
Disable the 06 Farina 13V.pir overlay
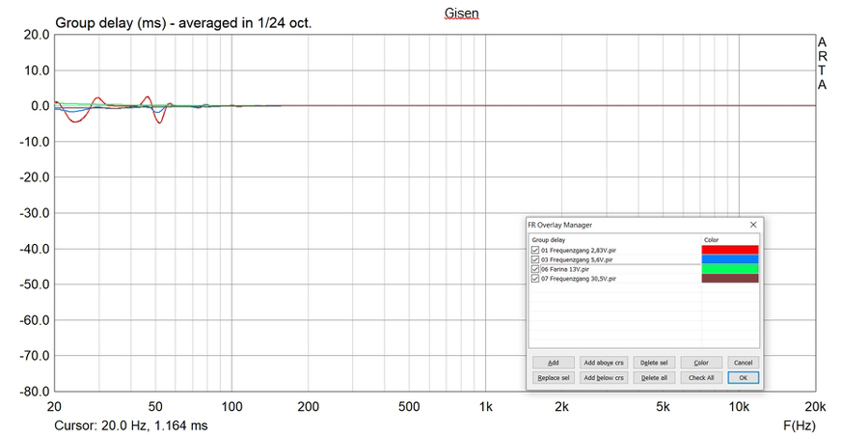point(535,269)
